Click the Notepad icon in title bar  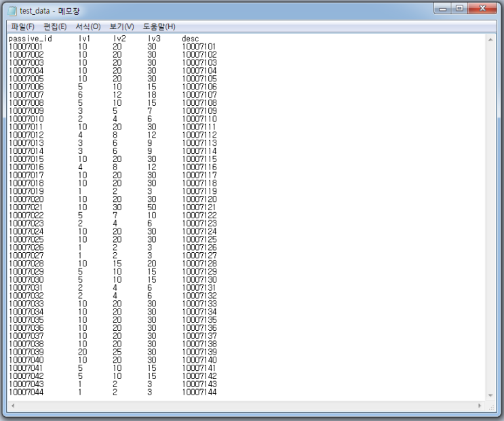pos(12,11)
